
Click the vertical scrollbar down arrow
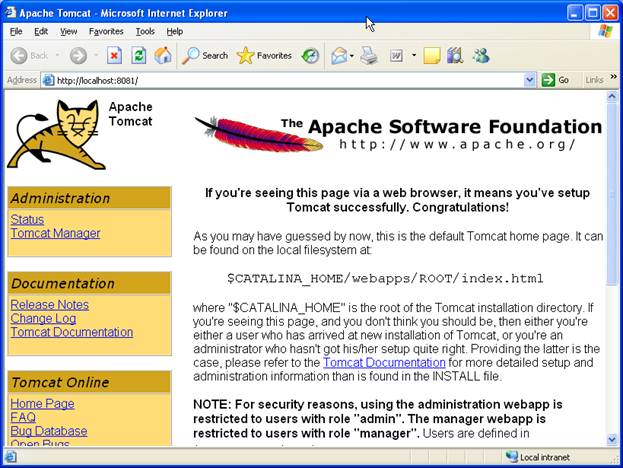pyautogui.click(x=611, y=439)
